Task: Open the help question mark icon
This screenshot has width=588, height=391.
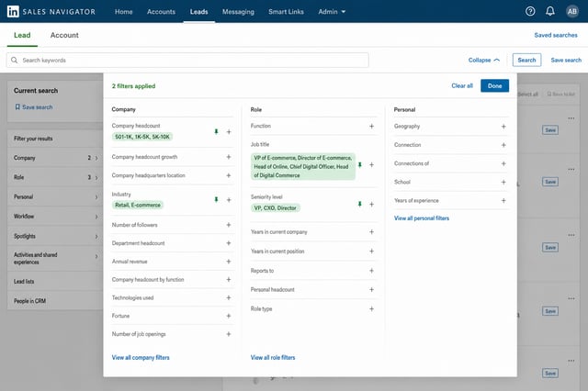Action: [x=530, y=11]
